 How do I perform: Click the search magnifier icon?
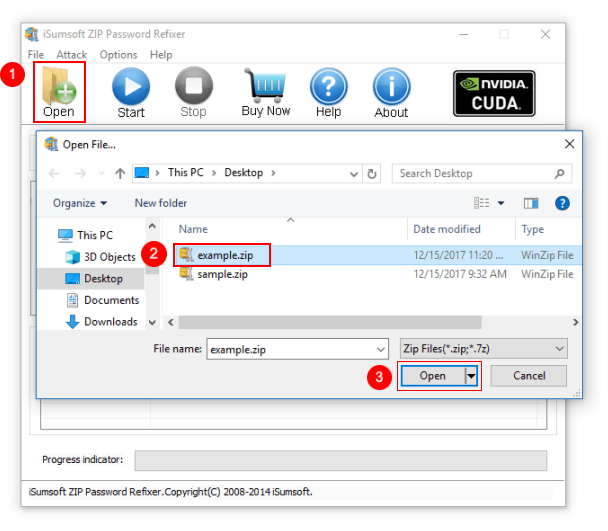[559, 173]
